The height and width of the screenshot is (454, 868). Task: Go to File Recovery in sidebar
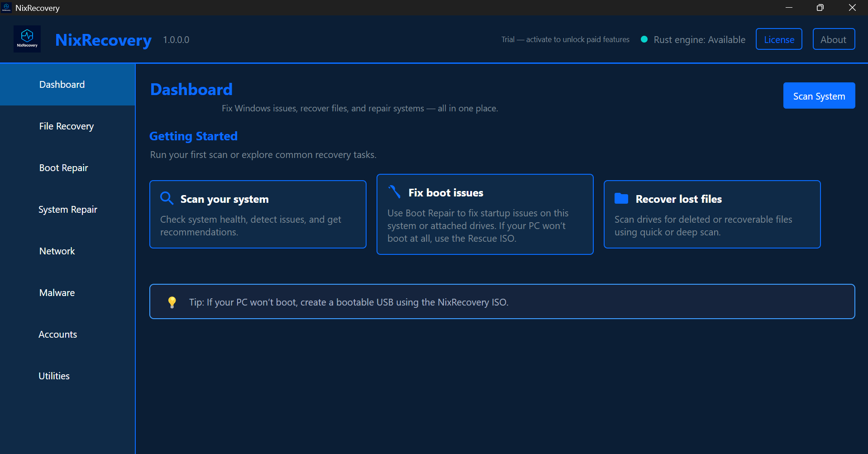coord(67,126)
